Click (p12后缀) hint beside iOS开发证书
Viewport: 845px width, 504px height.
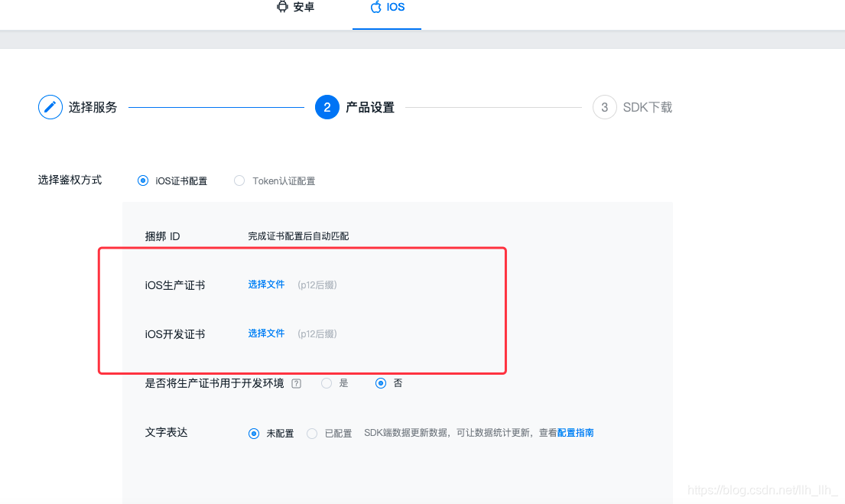click(x=317, y=334)
